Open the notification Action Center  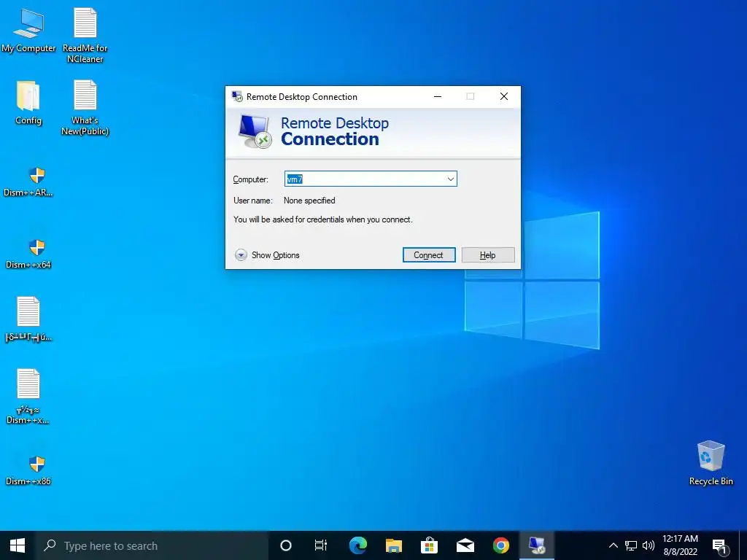pyautogui.click(x=720, y=546)
